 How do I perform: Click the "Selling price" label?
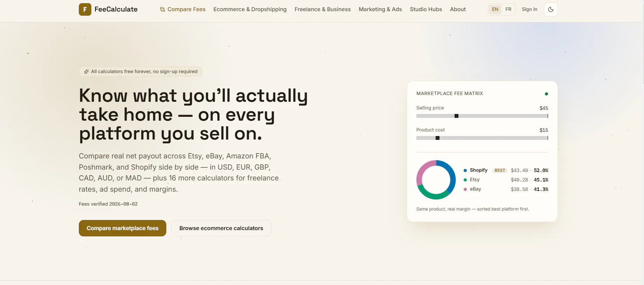(430, 108)
